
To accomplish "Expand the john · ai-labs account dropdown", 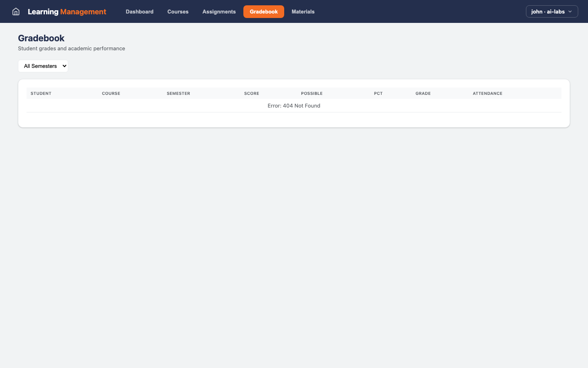I will click(552, 11).
